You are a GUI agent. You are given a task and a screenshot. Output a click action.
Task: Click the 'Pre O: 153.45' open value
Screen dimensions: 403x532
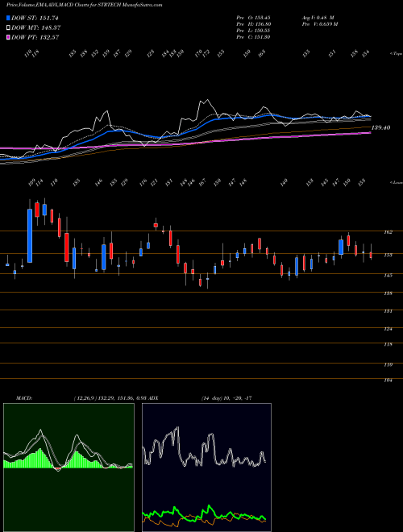[253, 17]
